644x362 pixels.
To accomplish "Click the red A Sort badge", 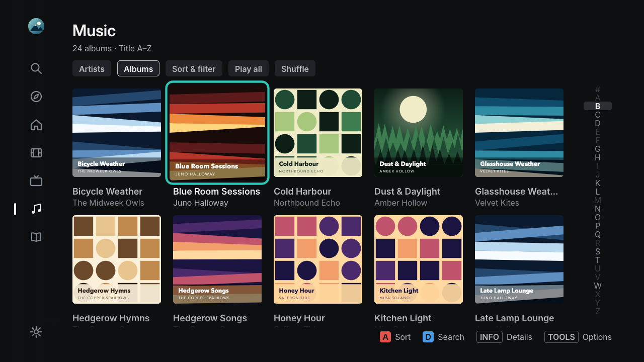I will [x=385, y=337].
